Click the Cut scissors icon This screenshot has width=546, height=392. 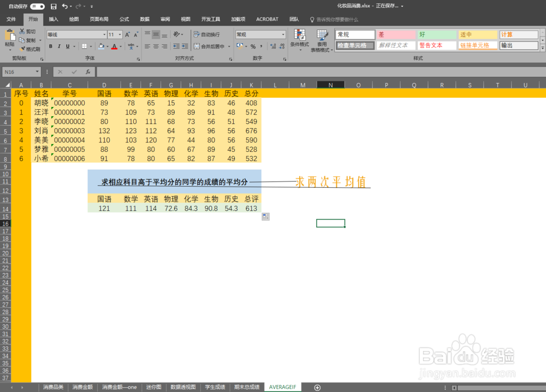coord(22,31)
